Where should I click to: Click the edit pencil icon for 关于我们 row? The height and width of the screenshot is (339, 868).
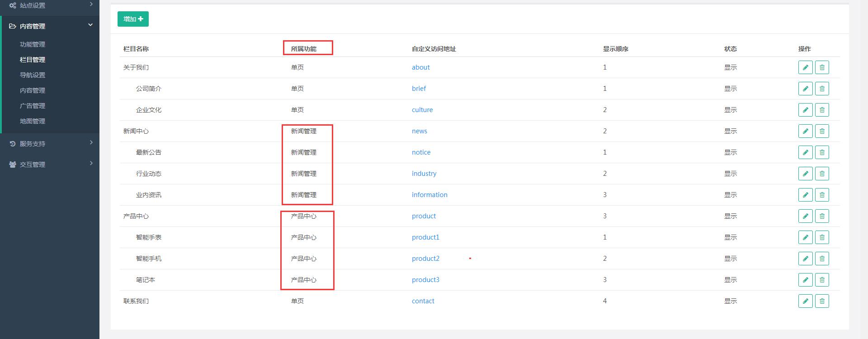pos(805,67)
